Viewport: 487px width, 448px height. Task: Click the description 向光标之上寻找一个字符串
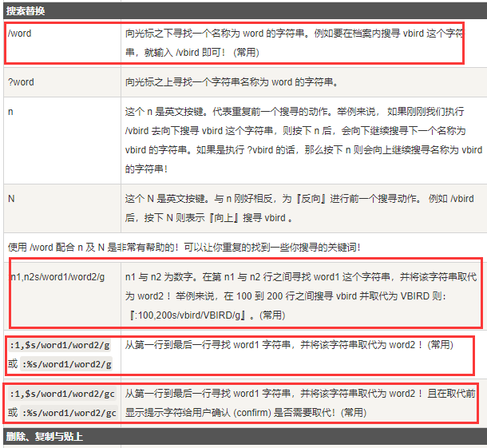coord(232,82)
